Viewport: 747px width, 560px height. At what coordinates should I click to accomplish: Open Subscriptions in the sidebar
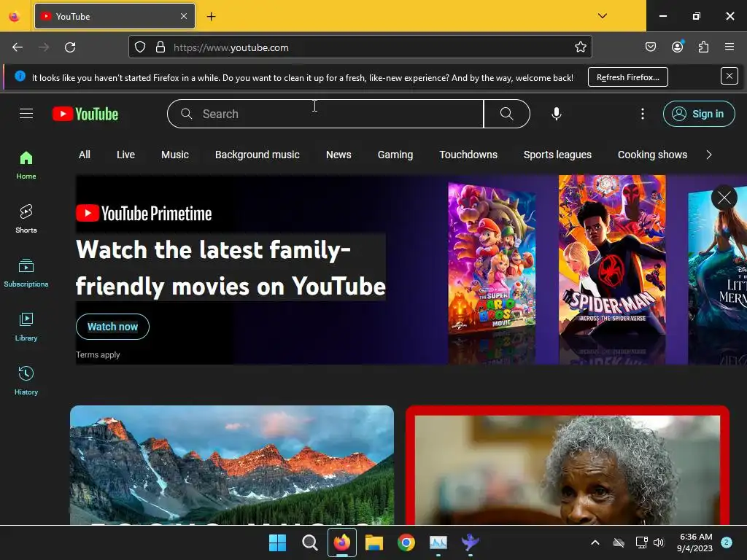tap(26, 273)
